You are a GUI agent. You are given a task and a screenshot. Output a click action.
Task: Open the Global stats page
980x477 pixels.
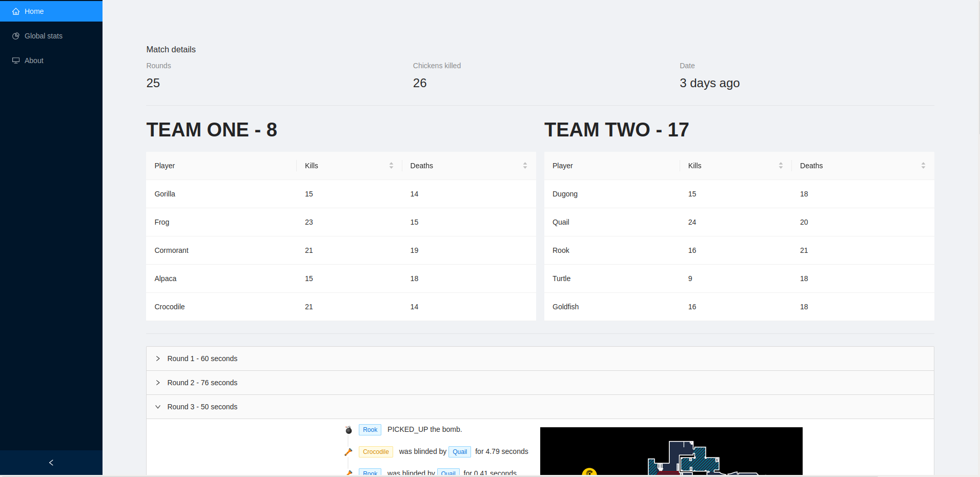[x=51, y=36]
